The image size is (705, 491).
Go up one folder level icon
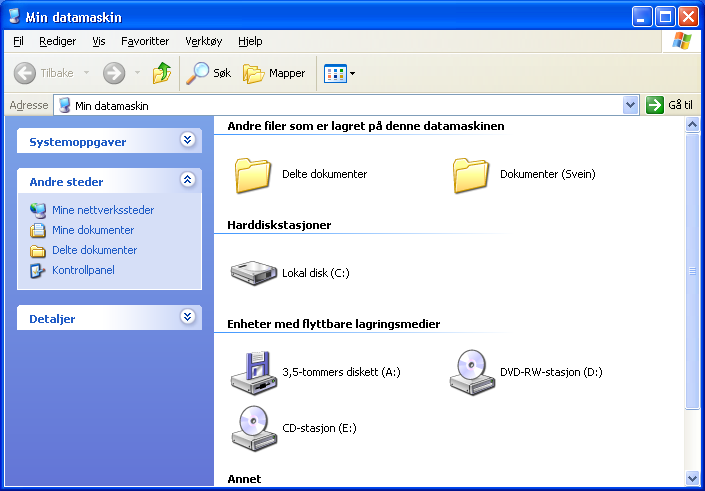(162, 73)
